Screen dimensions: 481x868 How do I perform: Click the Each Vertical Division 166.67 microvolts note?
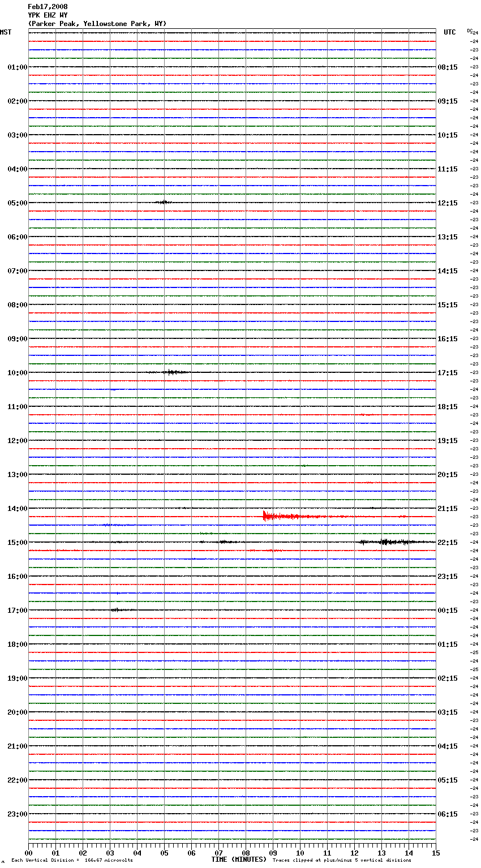72,861
